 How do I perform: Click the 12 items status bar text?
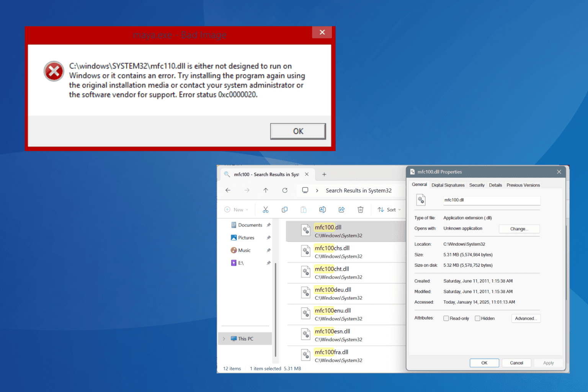point(232,369)
